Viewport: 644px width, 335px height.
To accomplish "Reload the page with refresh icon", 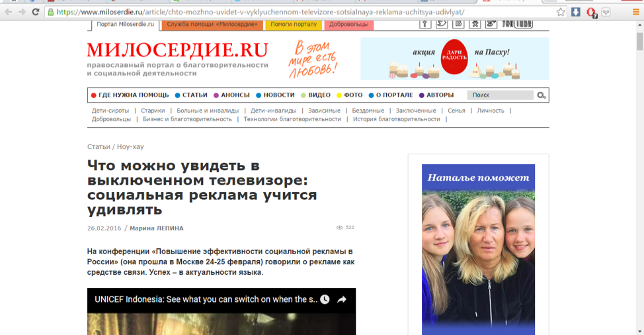I will (x=36, y=12).
